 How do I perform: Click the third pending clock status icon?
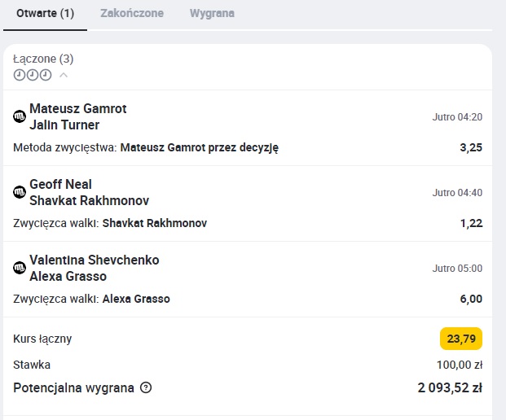coord(46,75)
